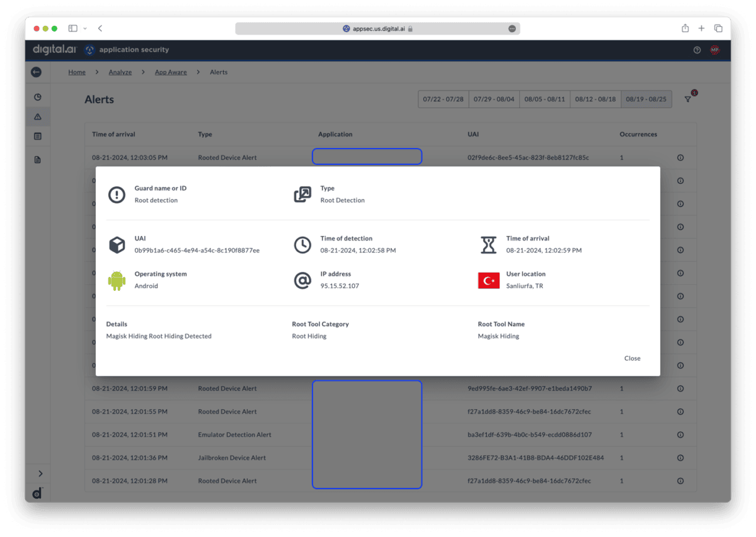This screenshot has width=756, height=537.
Task: Open the help question mark icon
Action: point(697,50)
